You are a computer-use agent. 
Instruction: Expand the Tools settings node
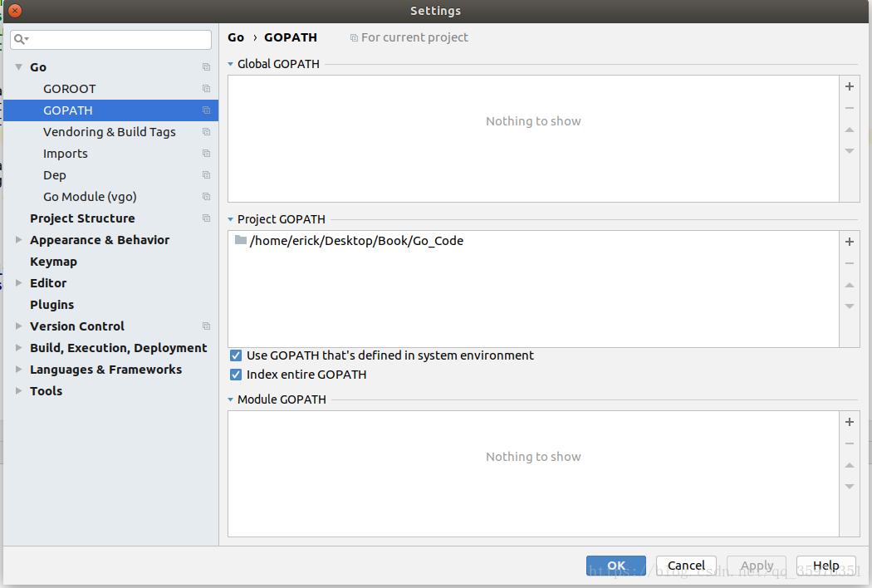(x=18, y=390)
